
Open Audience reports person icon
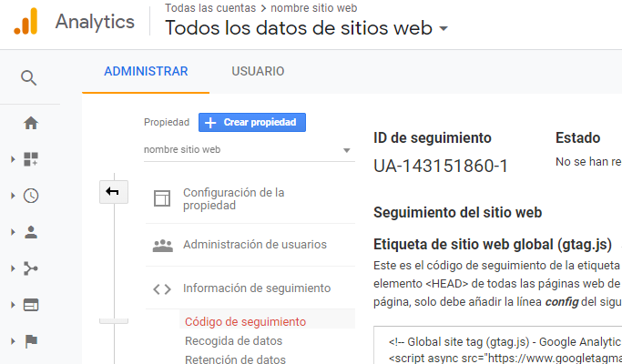pyautogui.click(x=31, y=232)
